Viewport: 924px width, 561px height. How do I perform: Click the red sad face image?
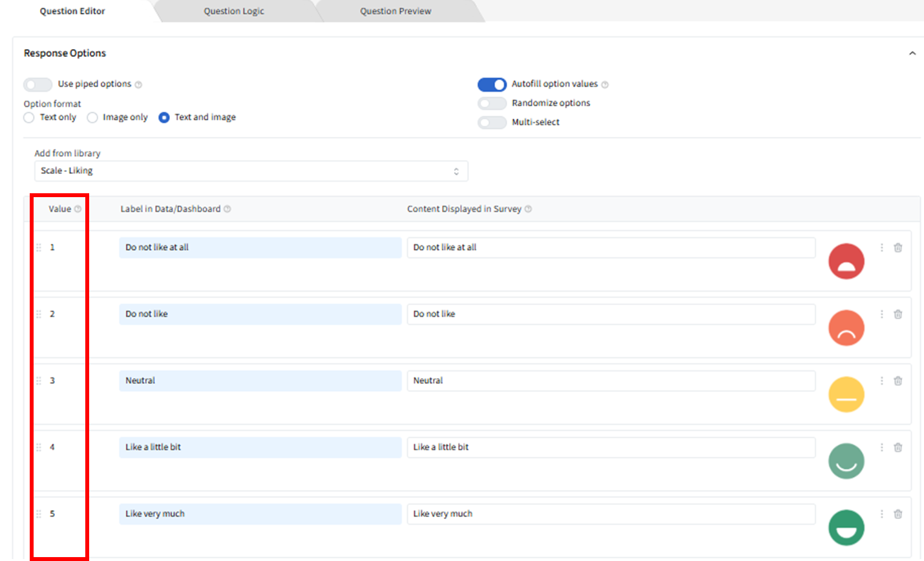pos(846,261)
